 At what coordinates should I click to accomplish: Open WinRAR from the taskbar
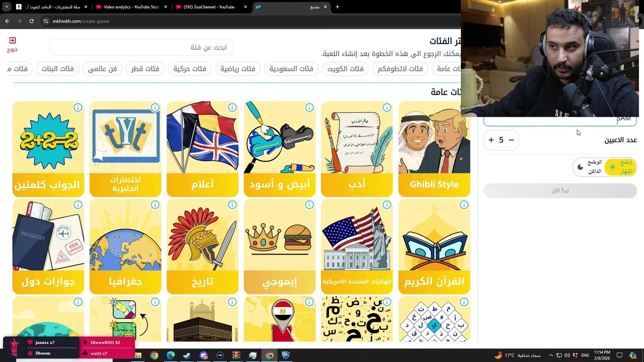click(236, 355)
